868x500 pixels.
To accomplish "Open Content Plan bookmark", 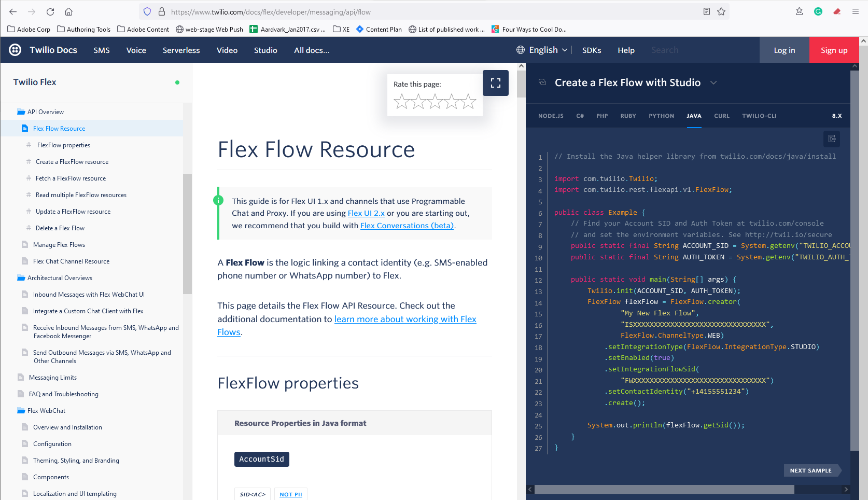I will click(379, 30).
